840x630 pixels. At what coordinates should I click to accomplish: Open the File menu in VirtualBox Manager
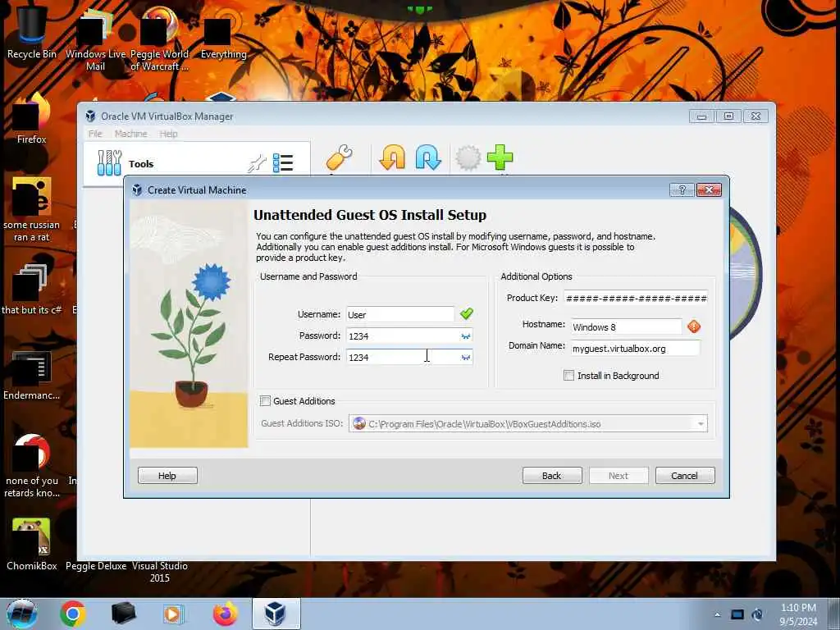[x=95, y=134]
